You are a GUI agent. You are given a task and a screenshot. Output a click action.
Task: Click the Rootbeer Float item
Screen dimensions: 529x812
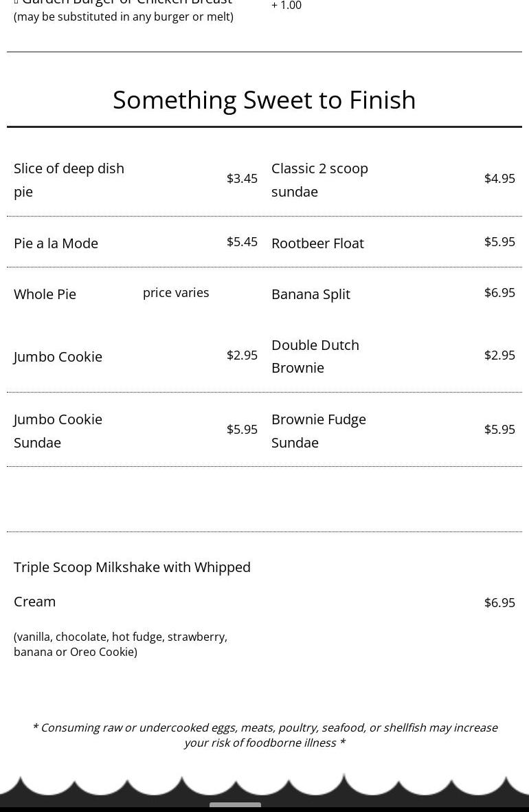point(317,243)
